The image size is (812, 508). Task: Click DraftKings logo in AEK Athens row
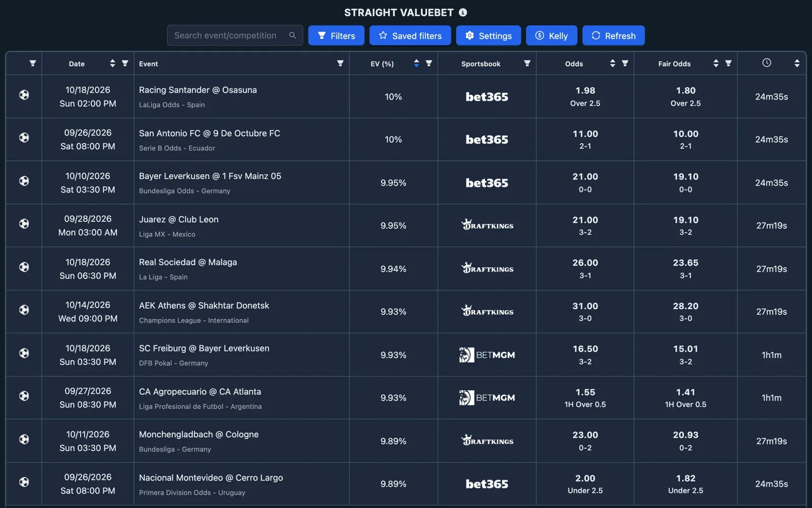point(487,310)
